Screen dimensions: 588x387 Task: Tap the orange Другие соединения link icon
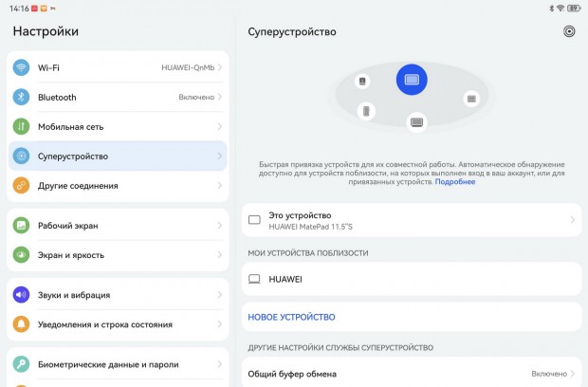[x=21, y=185]
